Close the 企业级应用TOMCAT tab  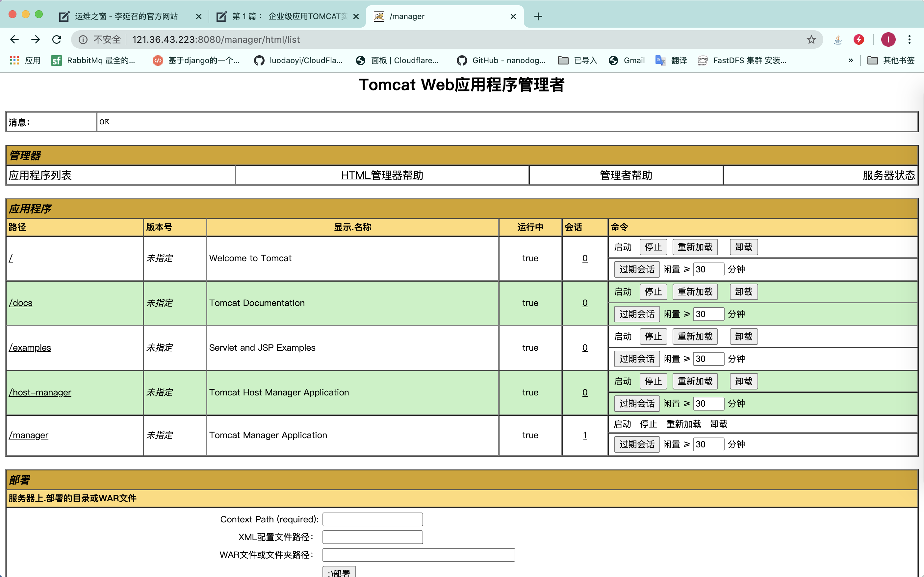356,16
